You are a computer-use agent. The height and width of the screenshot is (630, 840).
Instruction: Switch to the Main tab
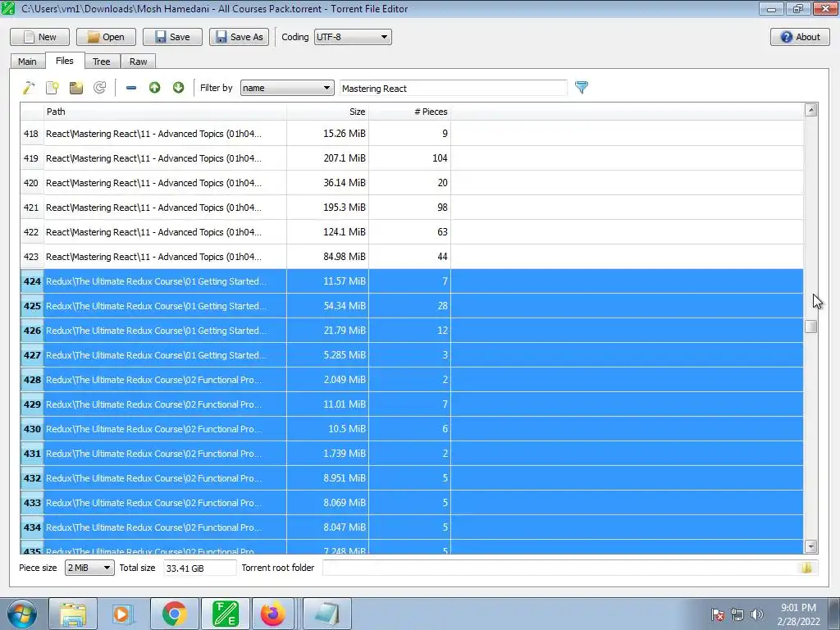point(27,62)
